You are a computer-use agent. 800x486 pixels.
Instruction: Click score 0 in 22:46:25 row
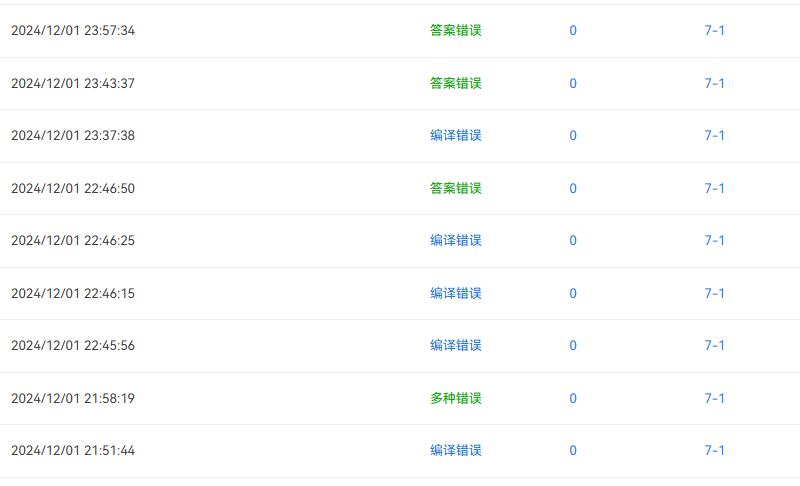click(573, 241)
